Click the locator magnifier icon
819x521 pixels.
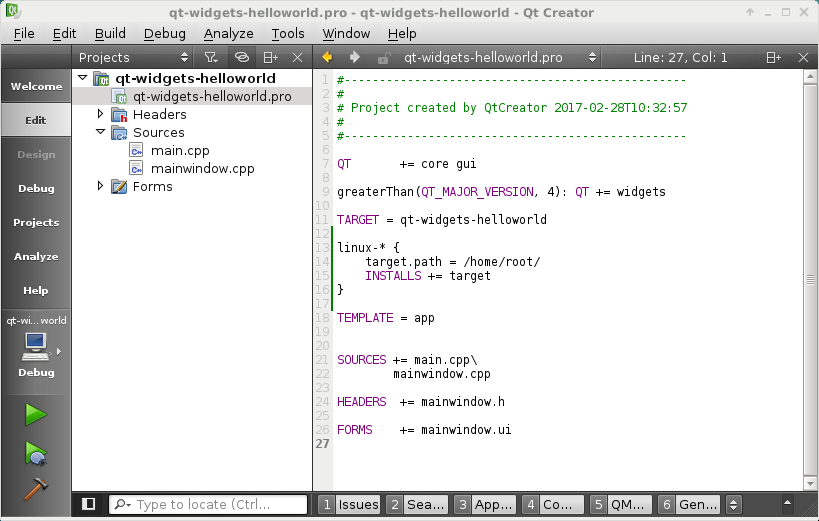pos(122,504)
